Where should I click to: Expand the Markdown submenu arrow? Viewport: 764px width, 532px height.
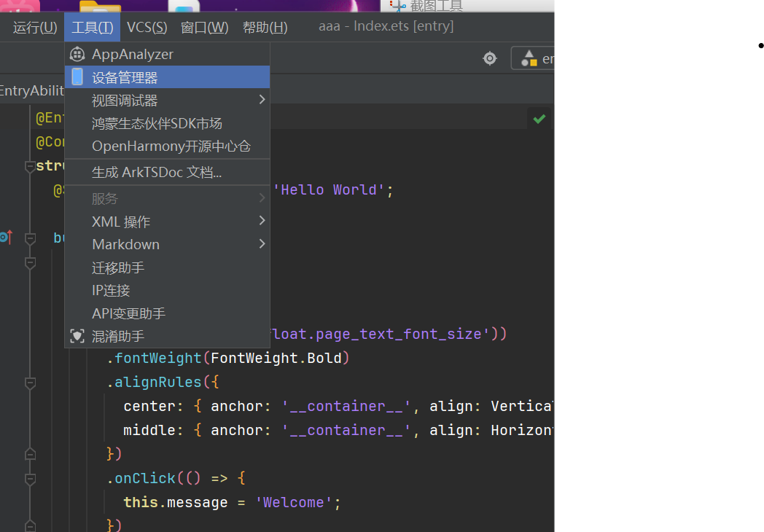[262, 243]
